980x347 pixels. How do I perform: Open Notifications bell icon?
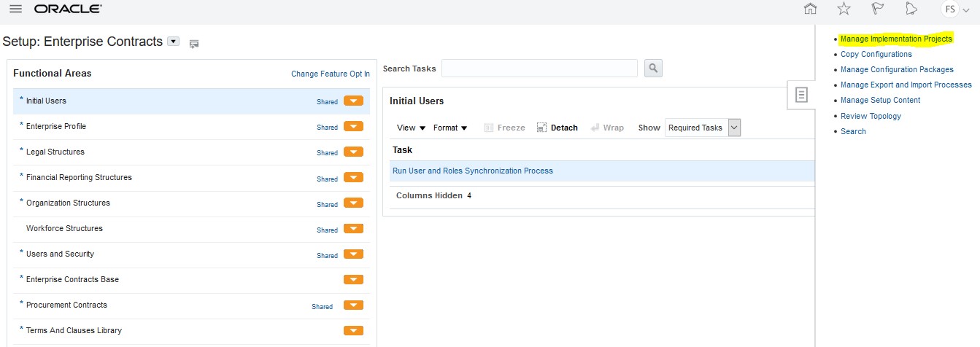pos(911,9)
